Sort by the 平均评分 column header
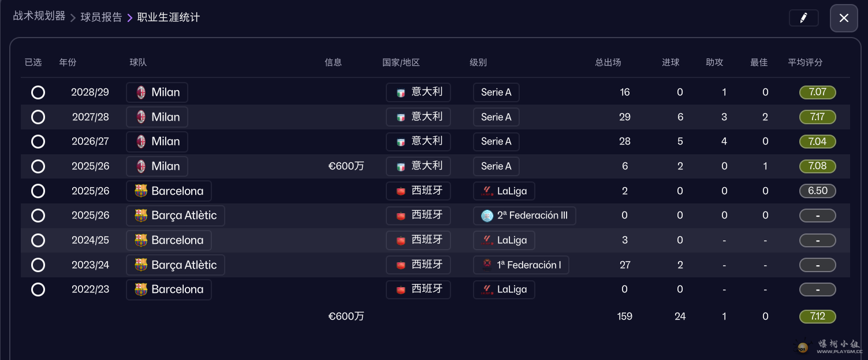The width and height of the screenshot is (868, 360). (x=805, y=62)
